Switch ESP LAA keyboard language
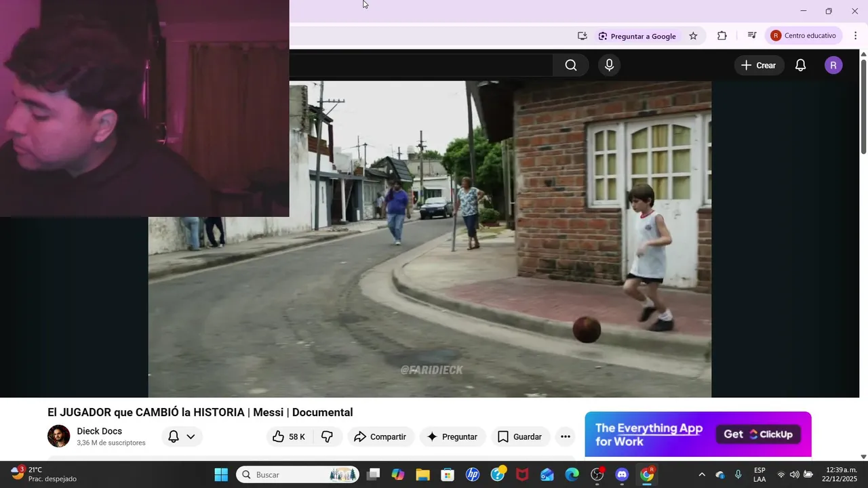This screenshot has height=488, width=868. point(759,474)
